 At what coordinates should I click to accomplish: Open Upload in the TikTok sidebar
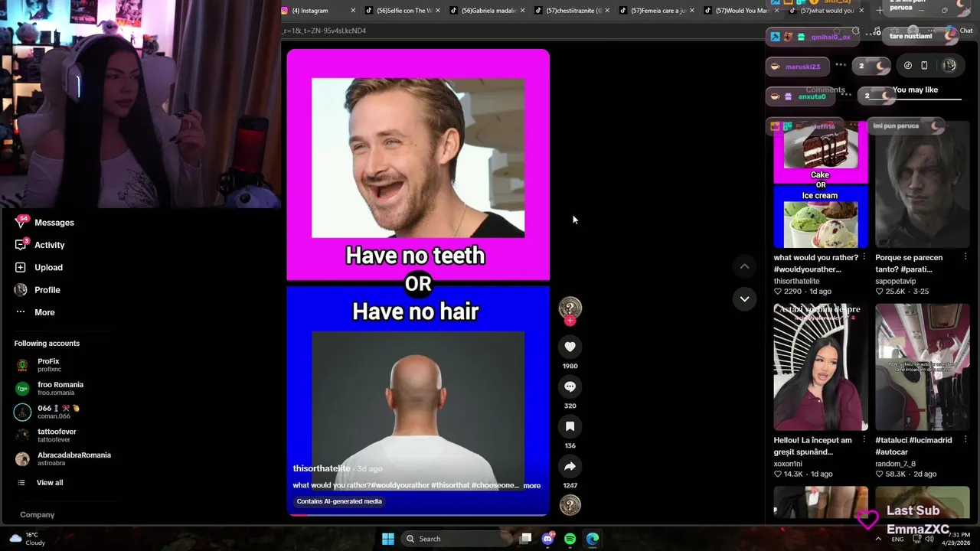tap(39, 267)
